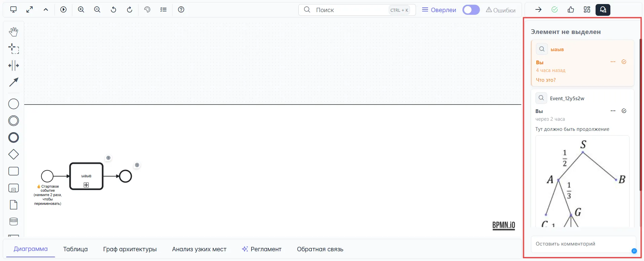Mark the ыаыв comment as resolved
The image size is (644, 261).
[624, 62]
